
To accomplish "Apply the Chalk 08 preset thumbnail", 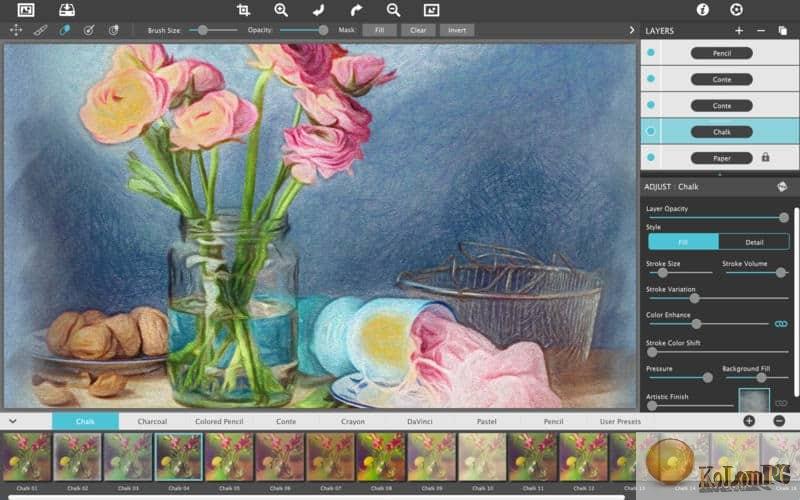I will 381,457.
